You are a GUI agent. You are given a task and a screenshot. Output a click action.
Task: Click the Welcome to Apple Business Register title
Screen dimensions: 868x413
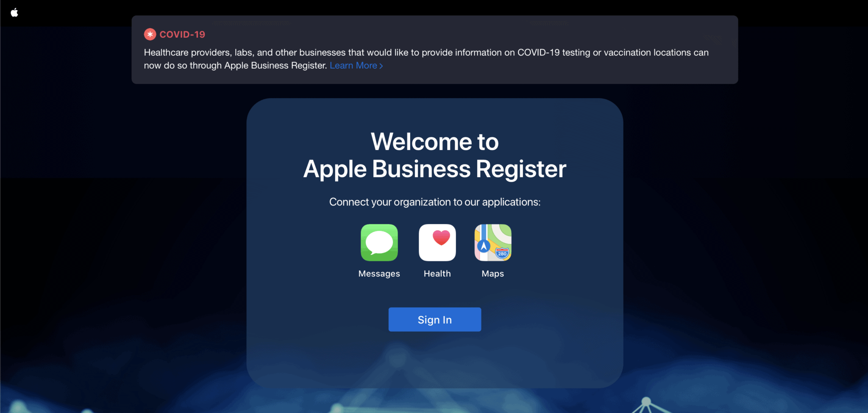434,155
